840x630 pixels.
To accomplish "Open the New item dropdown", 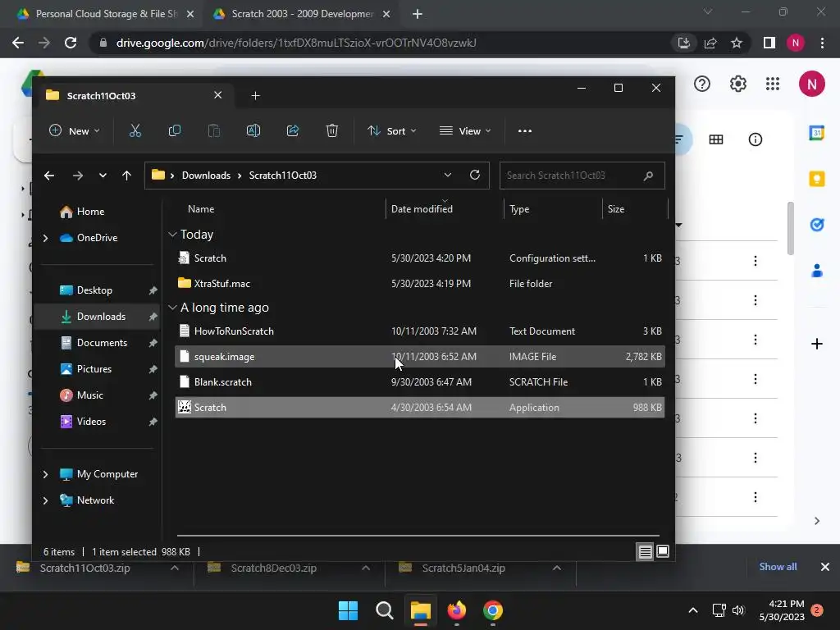I will pyautogui.click(x=74, y=130).
